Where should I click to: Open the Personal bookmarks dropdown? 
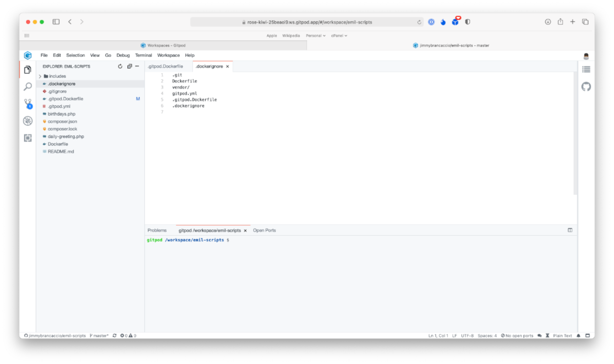point(315,36)
